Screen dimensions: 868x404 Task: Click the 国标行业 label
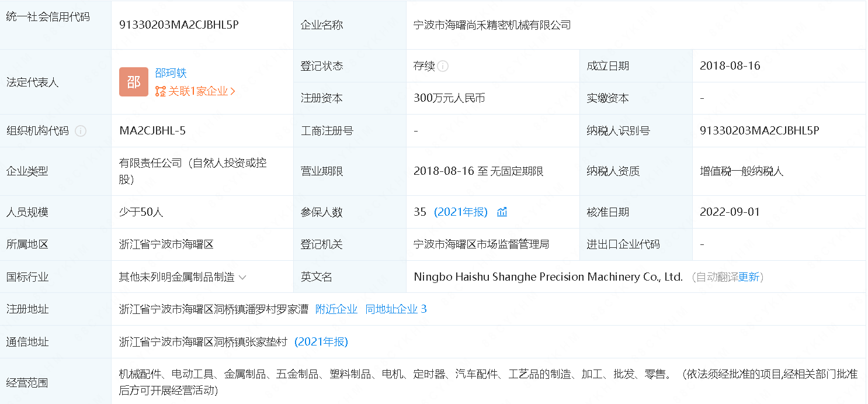pos(27,277)
